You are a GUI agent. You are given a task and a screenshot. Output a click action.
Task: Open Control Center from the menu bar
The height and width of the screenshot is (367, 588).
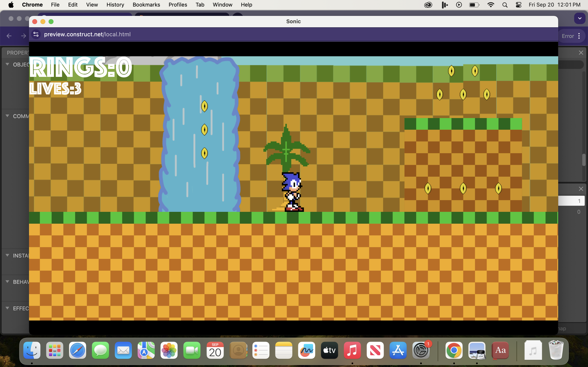point(519,5)
